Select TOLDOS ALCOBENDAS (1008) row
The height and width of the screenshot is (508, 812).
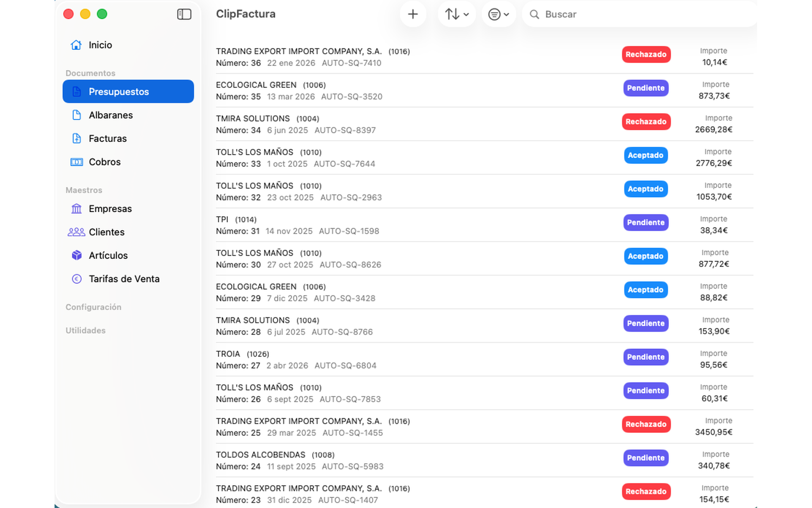(485, 460)
